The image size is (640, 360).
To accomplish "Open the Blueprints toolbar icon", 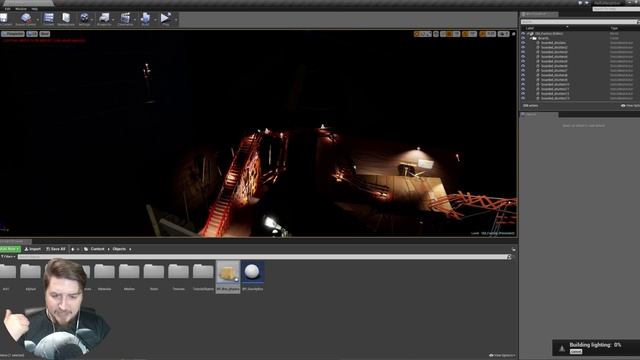I will click(104, 19).
